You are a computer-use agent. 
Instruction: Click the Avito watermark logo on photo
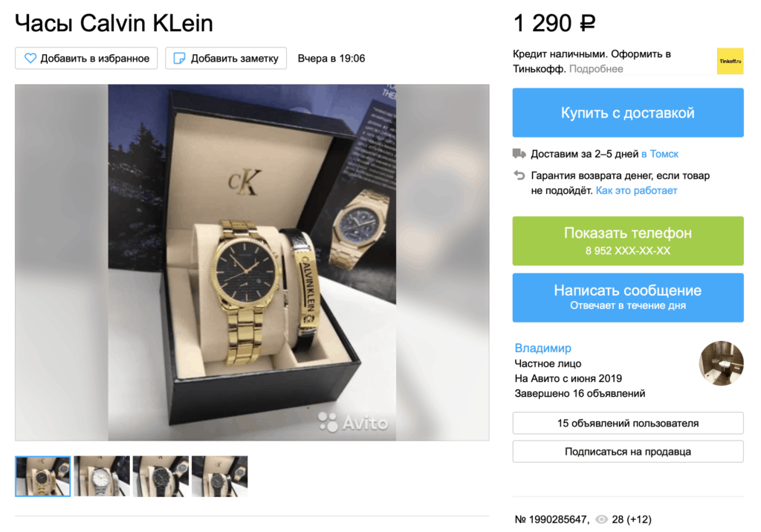coord(353,422)
